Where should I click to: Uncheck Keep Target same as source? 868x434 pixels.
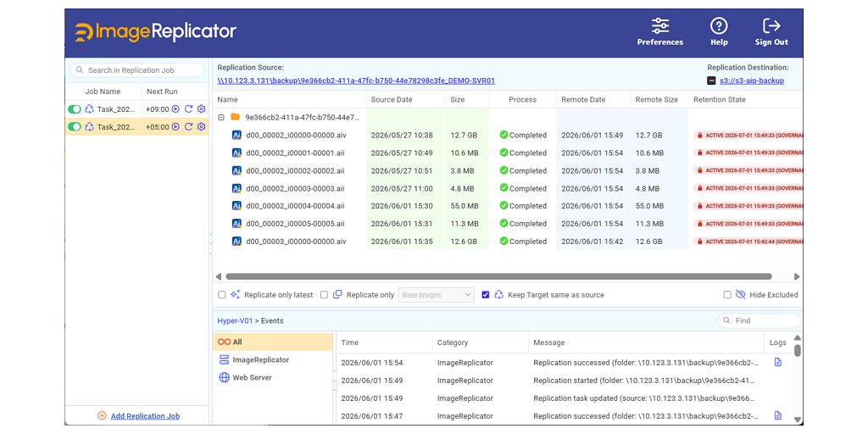pos(486,295)
